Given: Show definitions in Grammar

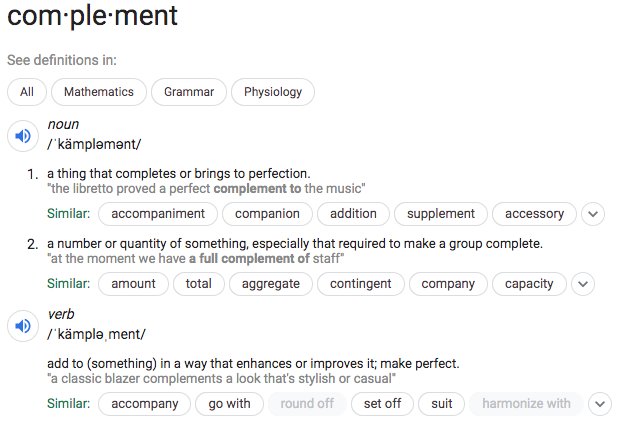Looking at the screenshot, I should click(x=189, y=92).
